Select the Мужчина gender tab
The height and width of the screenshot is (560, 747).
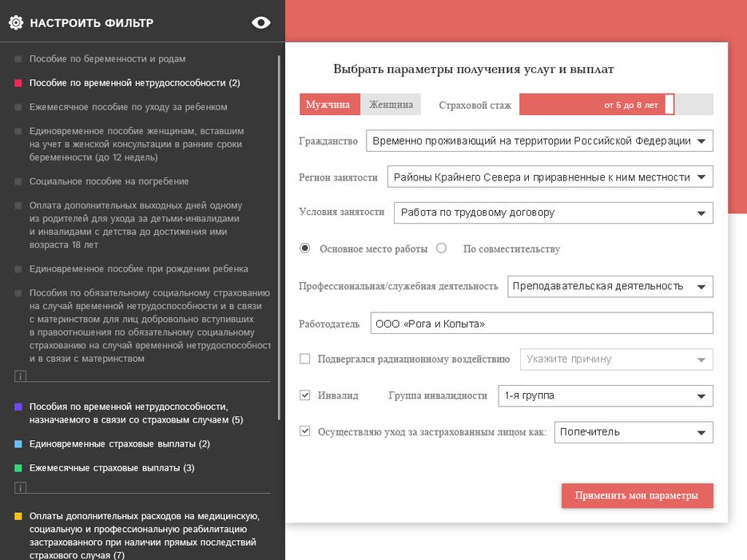tap(330, 105)
